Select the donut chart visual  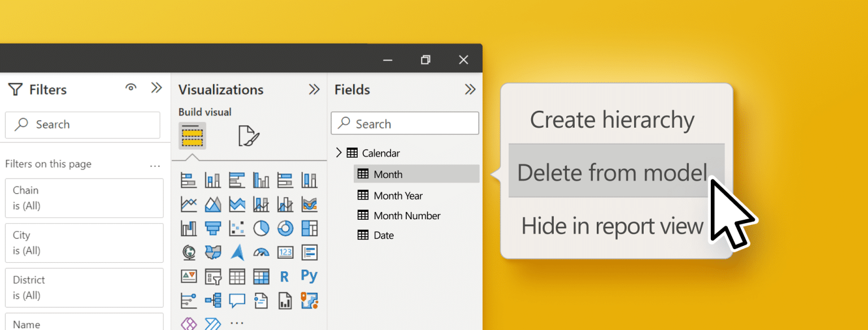pyautogui.click(x=285, y=228)
